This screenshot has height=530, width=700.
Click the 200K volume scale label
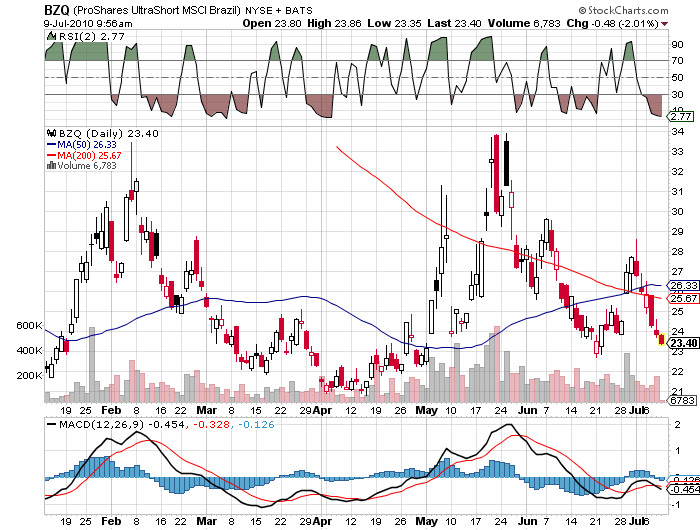click(29, 376)
